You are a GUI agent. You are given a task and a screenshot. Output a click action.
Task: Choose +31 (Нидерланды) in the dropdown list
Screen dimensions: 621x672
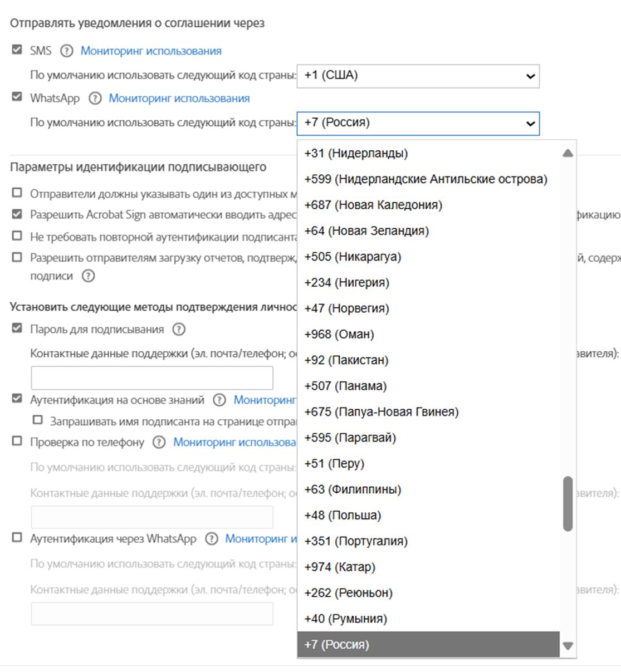point(356,153)
